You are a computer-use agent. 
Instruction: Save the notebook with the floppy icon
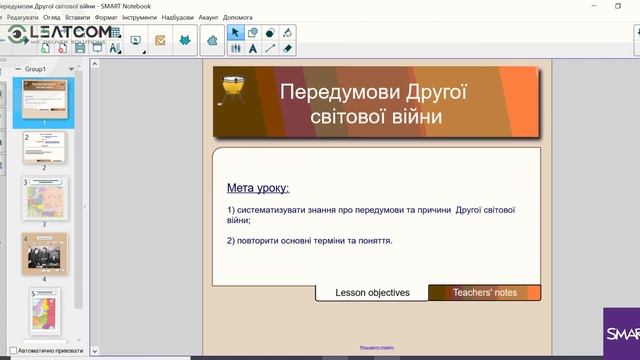80,48
